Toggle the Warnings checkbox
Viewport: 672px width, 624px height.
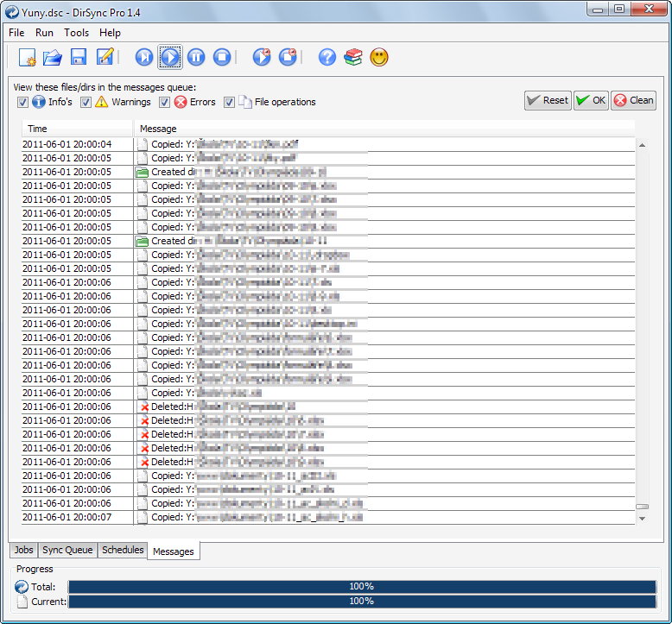pyautogui.click(x=86, y=103)
